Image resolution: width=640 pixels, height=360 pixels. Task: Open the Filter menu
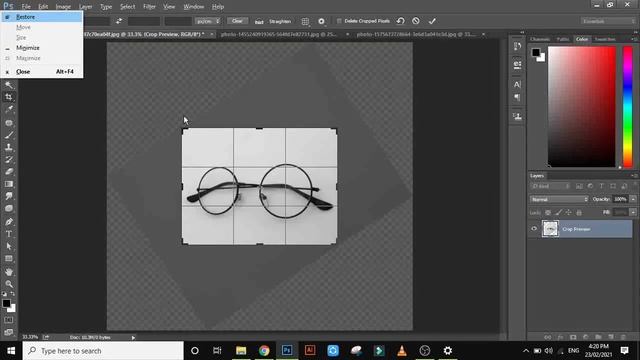point(149,7)
